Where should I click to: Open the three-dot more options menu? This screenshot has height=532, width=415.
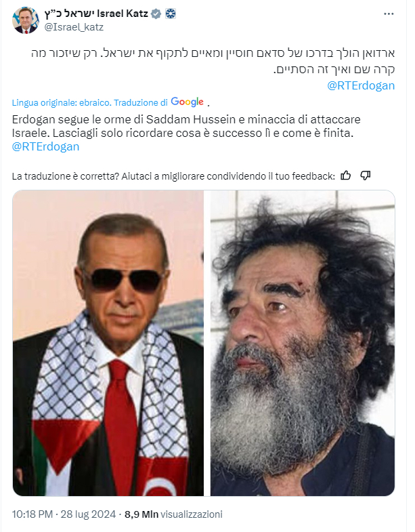click(x=389, y=14)
